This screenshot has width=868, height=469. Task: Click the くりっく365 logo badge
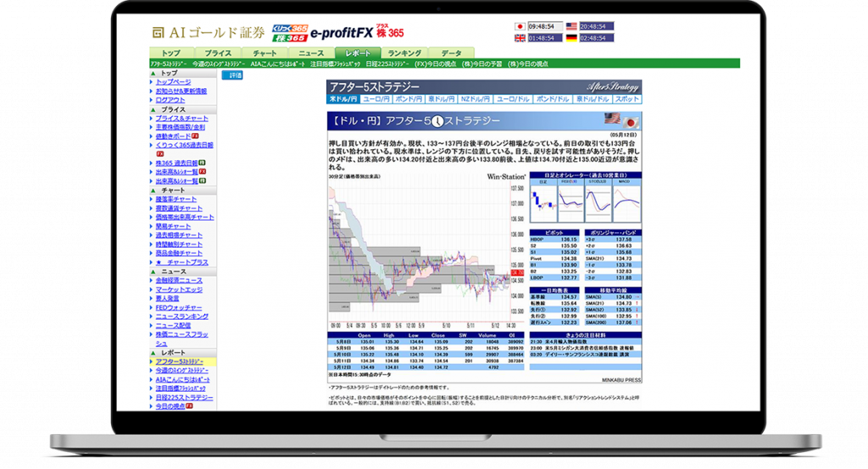click(x=290, y=28)
